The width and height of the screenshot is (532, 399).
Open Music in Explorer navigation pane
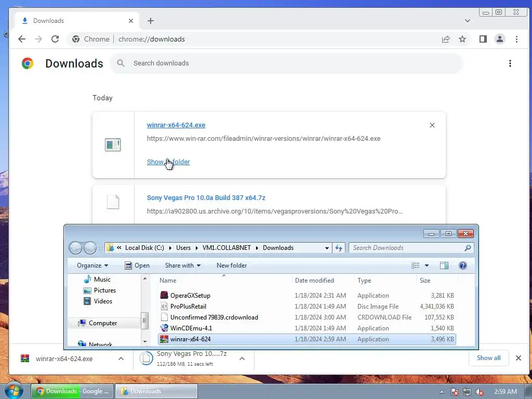click(97, 279)
